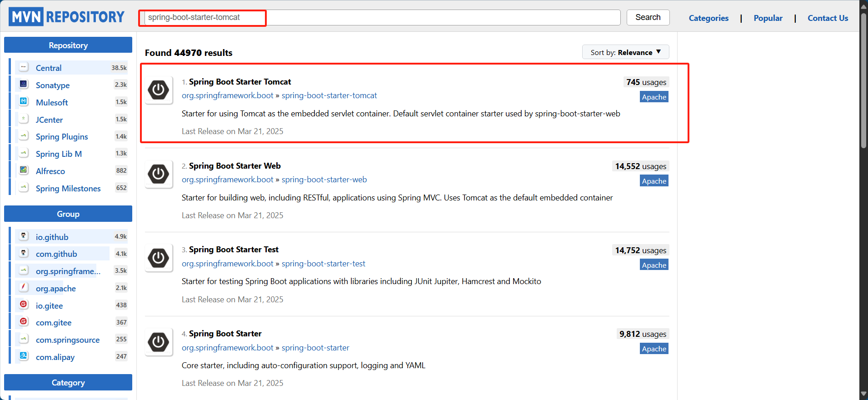Filter by Central repository link
Image resolution: width=868 pixels, height=400 pixels.
coord(49,68)
